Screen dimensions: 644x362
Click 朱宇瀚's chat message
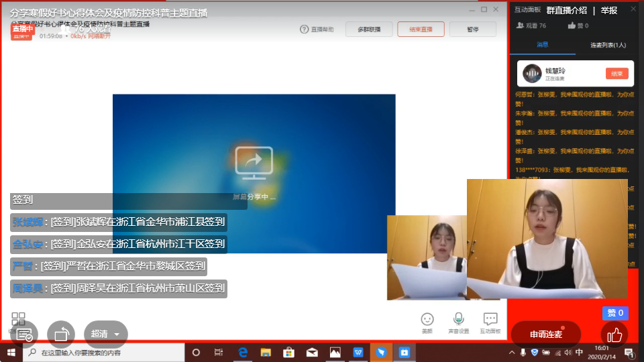click(575, 118)
